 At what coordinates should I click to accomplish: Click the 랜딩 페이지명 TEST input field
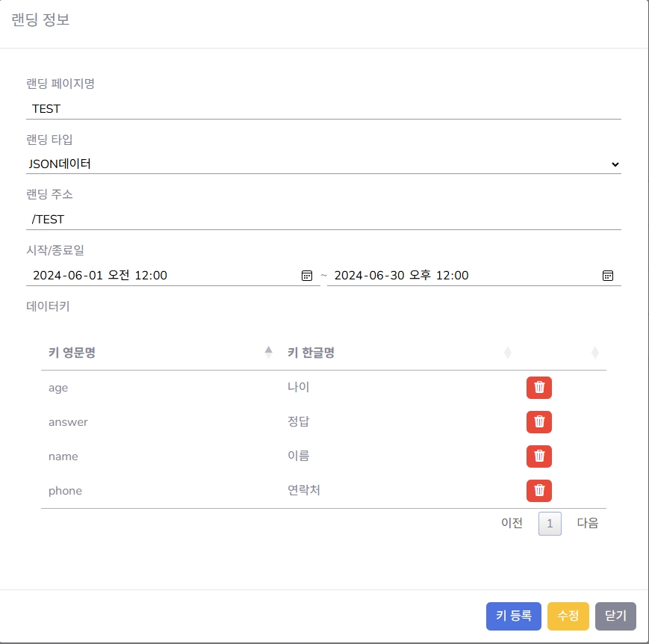[323, 109]
